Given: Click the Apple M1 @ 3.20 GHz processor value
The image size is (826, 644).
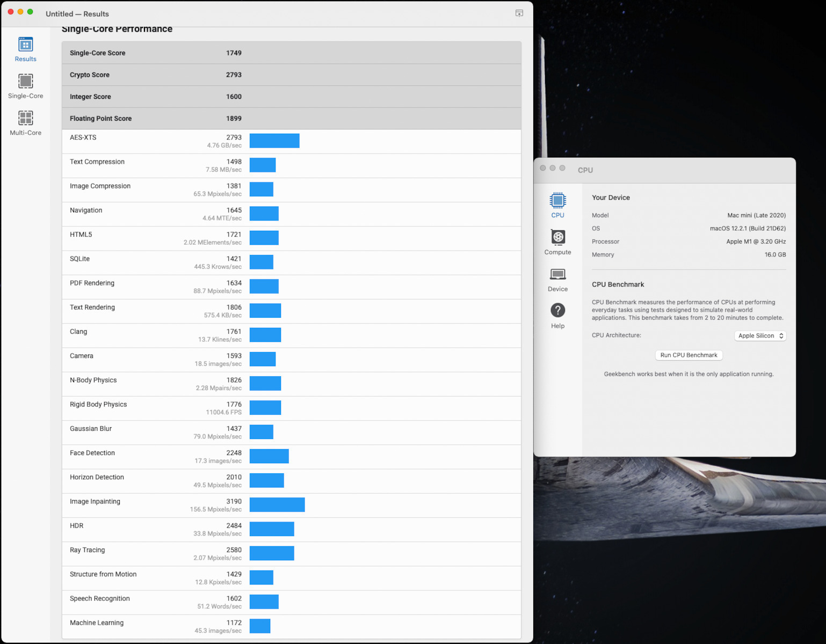Looking at the screenshot, I should point(756,241).
